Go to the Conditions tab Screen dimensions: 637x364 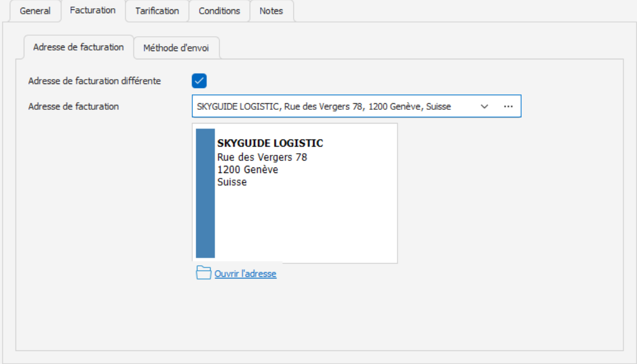click(219, 11)
